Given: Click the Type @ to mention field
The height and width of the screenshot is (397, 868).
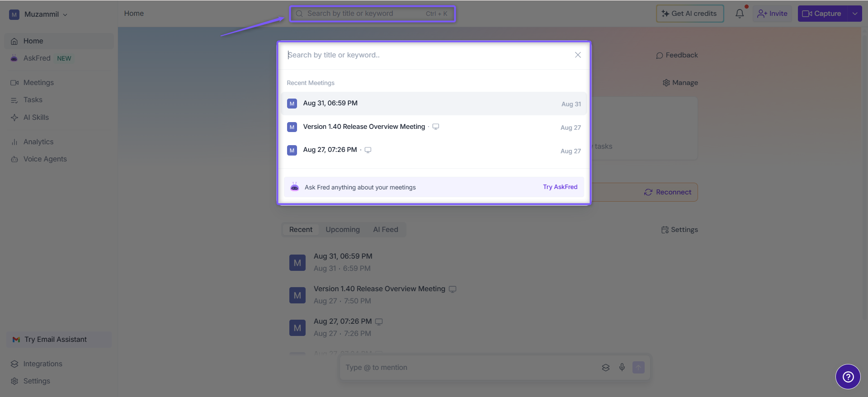Looking at the screenshot, I should (x=470, y=368).
